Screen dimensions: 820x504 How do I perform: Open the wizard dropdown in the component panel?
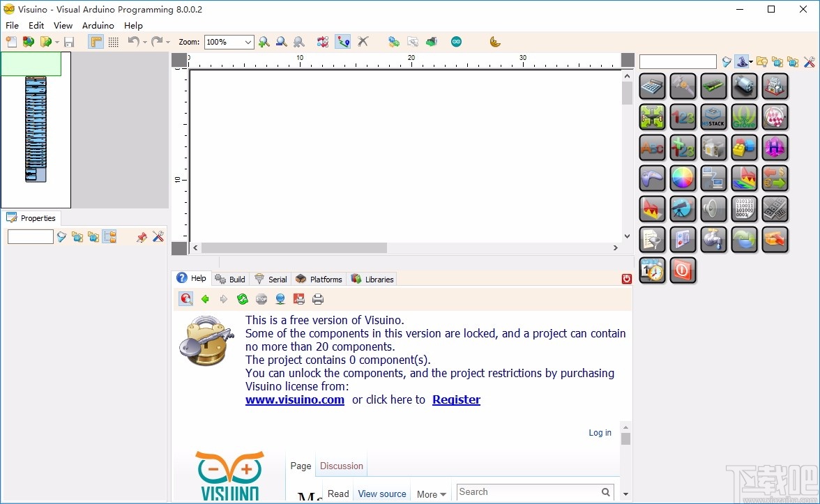coord(751,62)
